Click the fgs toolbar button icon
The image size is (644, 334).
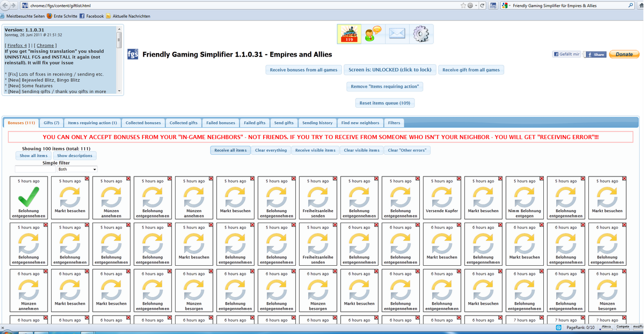pos(493,6)
